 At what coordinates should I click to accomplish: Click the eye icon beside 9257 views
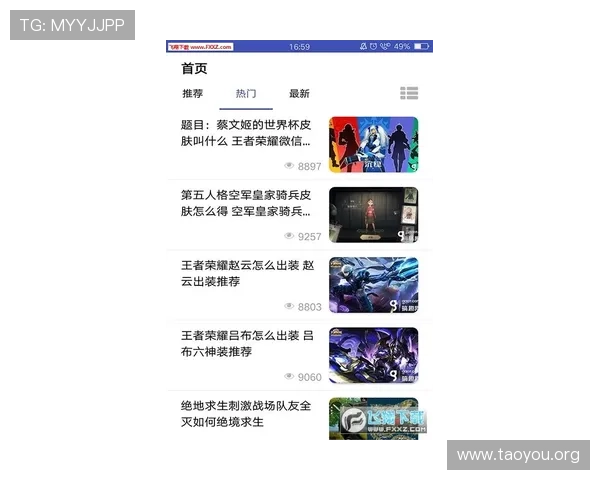(289, 236)
